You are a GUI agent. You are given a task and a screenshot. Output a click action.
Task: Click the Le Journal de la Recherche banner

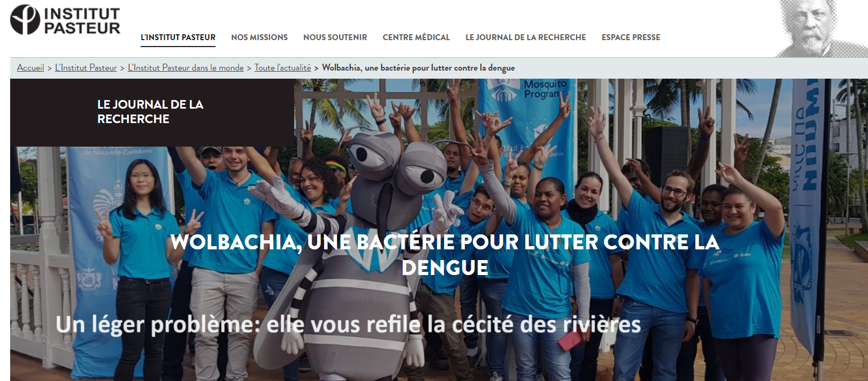coord(152,112)
